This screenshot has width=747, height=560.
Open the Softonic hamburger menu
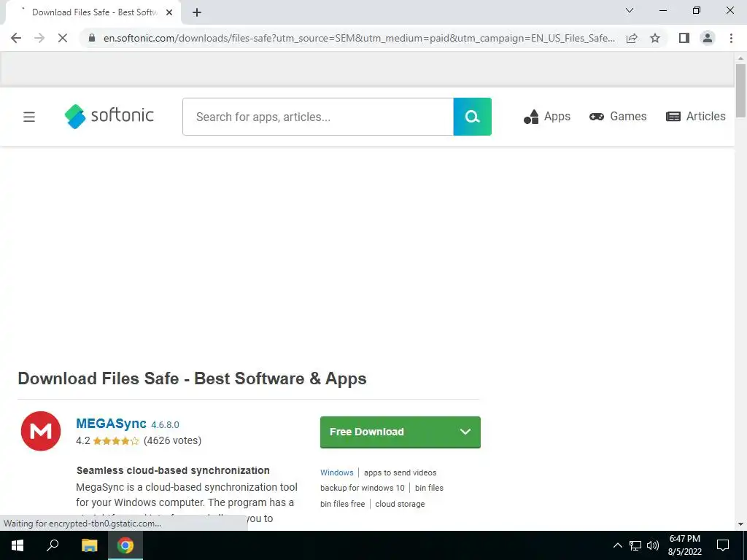coord(29,117)
